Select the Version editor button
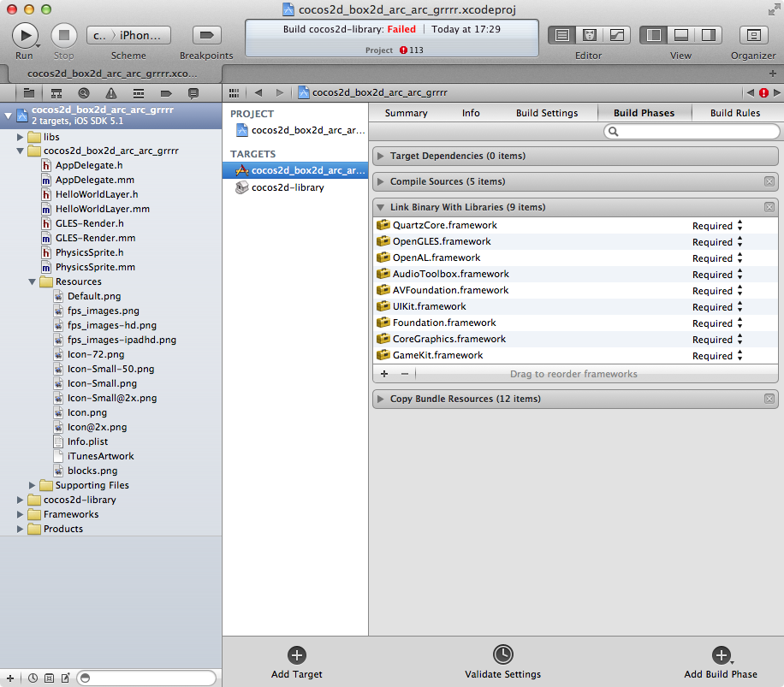The width and height of the screenshot is (784, 687). pos(616,35)
